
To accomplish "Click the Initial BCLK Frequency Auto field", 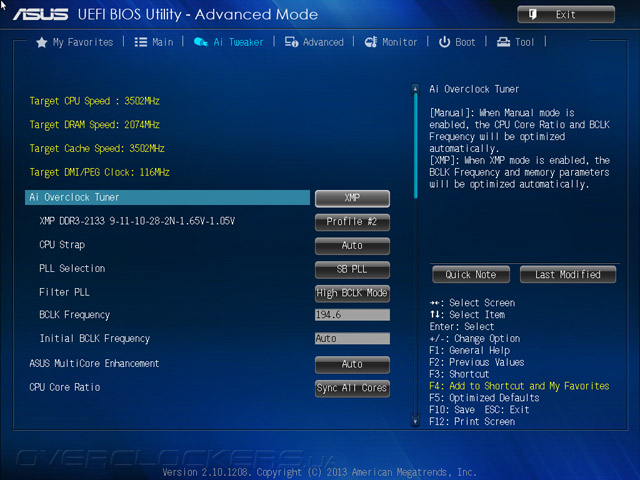I will 352,338.
